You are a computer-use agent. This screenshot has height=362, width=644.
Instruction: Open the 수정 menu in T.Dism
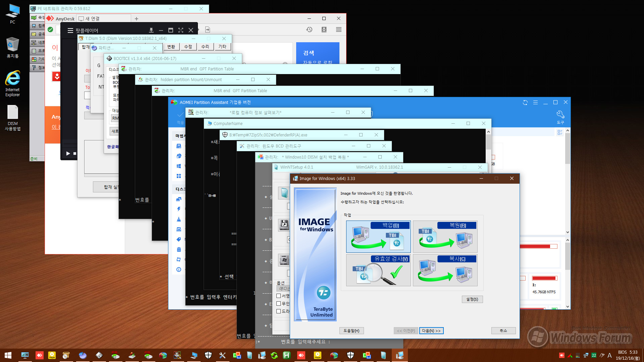pyautogui.click(x=188, y=47)
